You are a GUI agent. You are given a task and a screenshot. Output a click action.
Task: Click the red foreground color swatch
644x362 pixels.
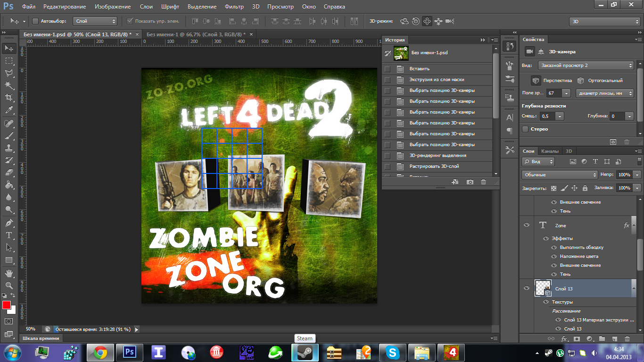[7, 305]
